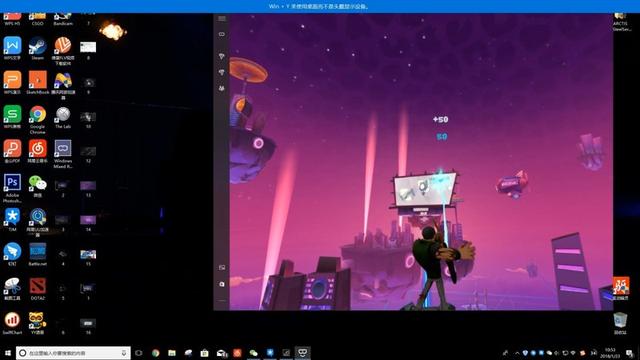640x360 pixels.
Task: Click the headset icon in portal sidebar
Action: 222,34
